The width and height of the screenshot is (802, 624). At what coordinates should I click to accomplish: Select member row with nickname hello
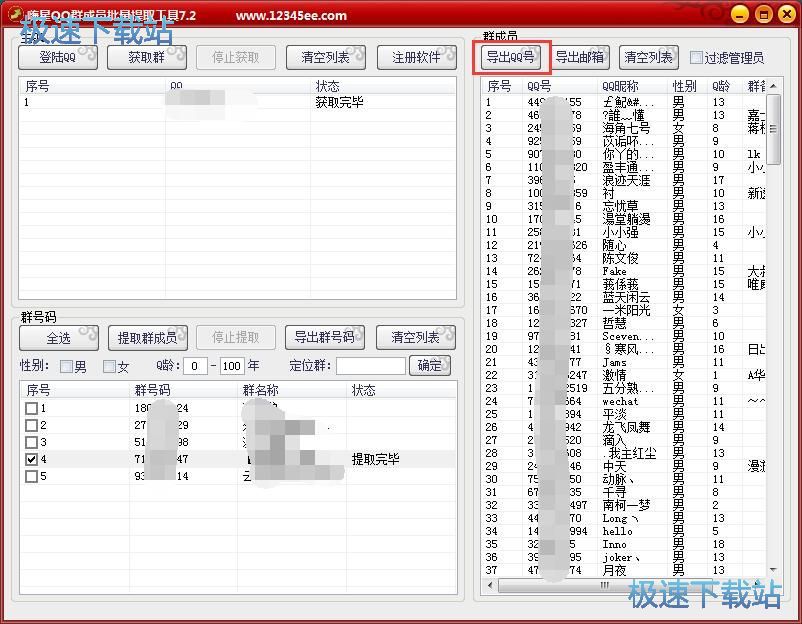point(624,531)
